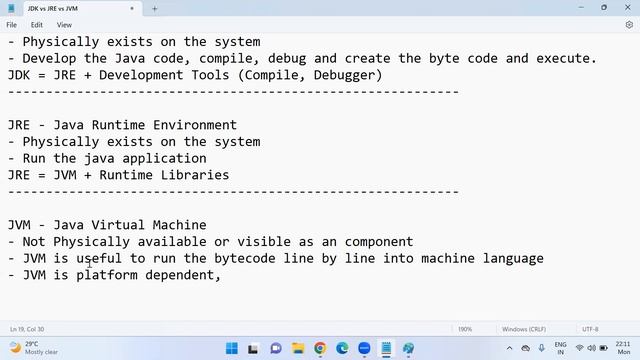
Task: Click the microphone tray icon
Action: tap(541, 348)
